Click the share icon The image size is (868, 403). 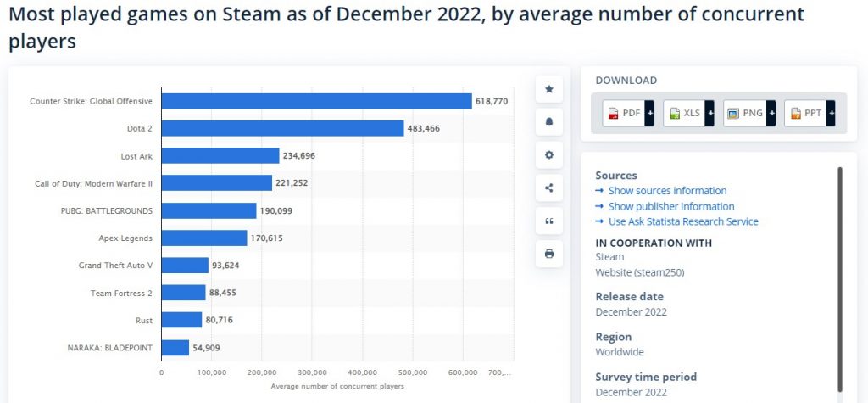point(549,188)
